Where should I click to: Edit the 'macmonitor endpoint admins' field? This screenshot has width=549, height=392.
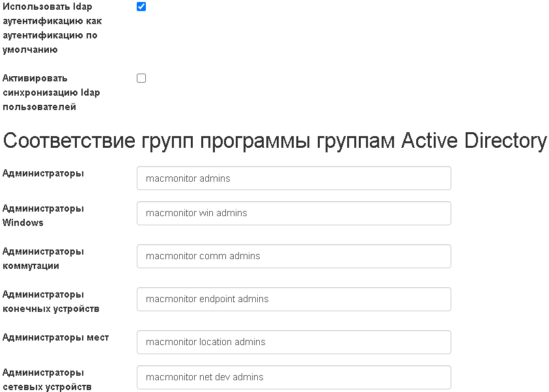pyautogui.click(x=294, y=299)
